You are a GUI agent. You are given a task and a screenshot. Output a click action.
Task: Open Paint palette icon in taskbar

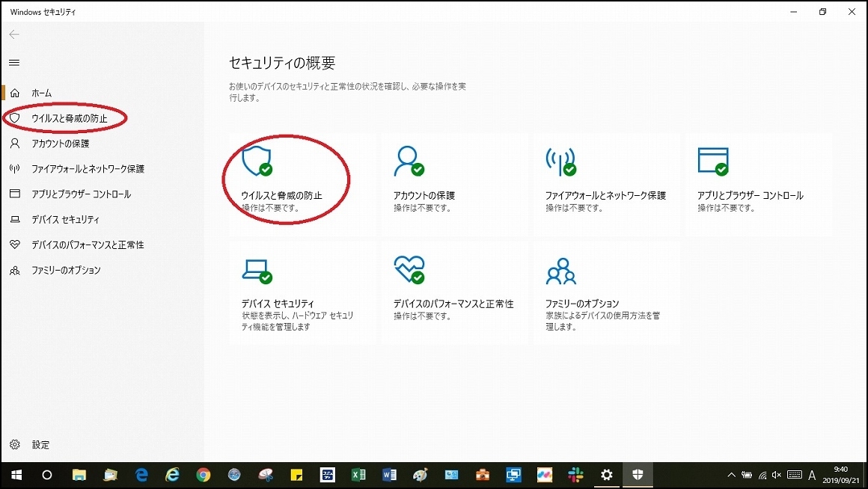pos(421,476)
